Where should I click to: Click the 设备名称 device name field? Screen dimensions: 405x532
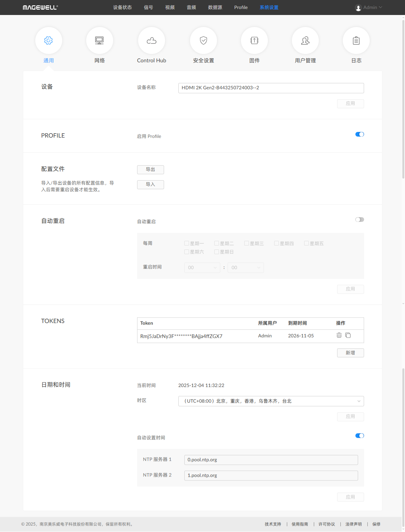[x=271, y=88]
